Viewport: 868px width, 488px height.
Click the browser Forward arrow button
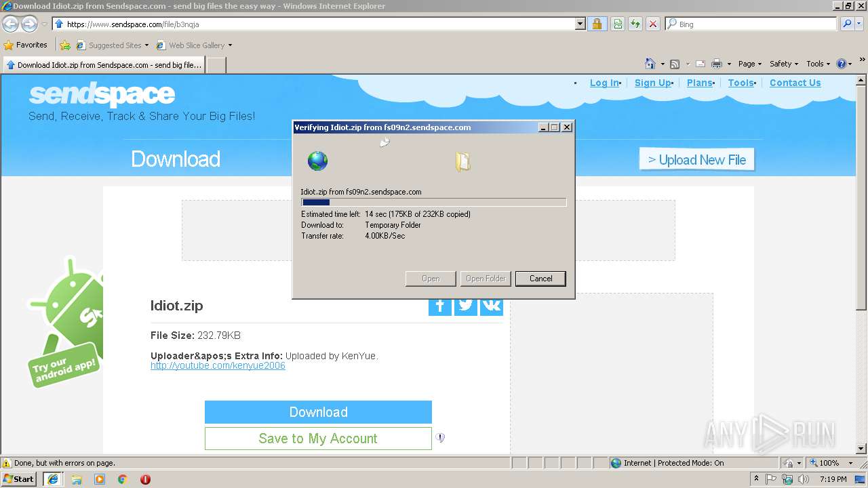point(29,24)
